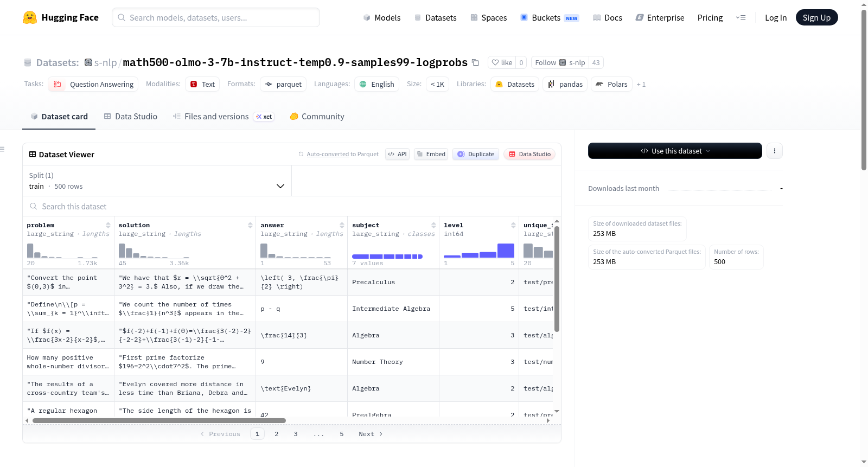Toggle the left sidebar hamburger icon
868x467 pixels.
pyautogui.click(x=2, y=149)
